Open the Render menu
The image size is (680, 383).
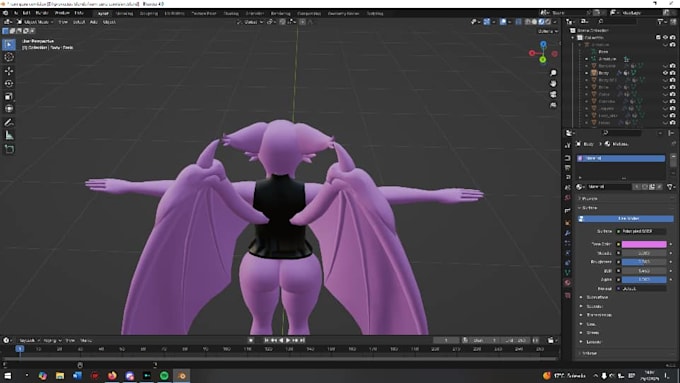click(42, 13)
